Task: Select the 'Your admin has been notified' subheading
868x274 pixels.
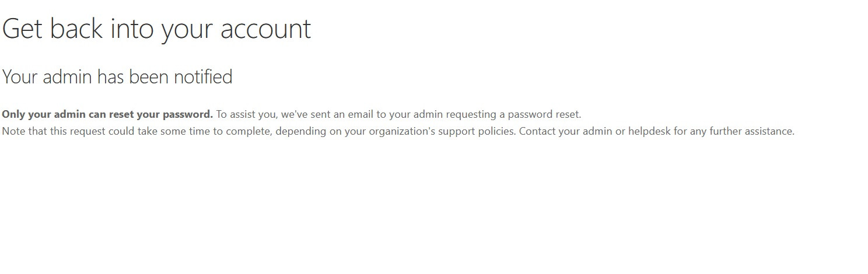Action: 117,77
